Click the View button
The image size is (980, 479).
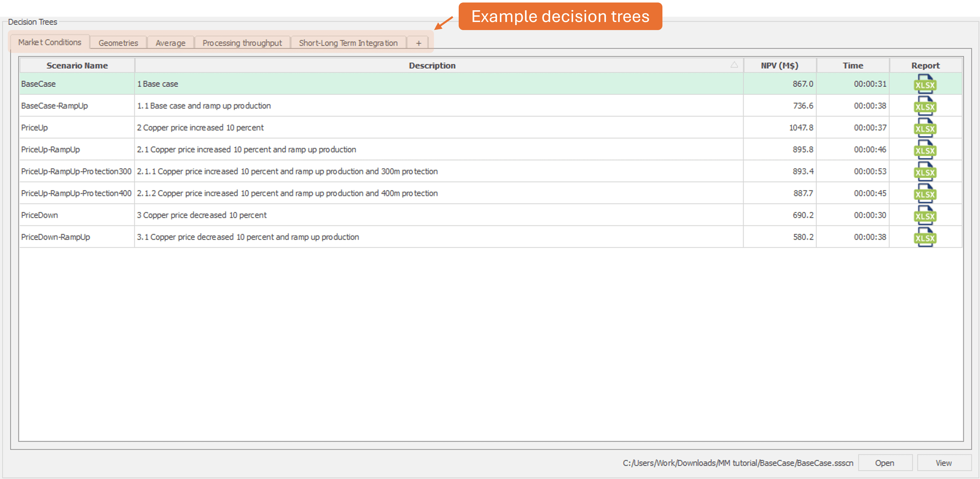click(x=944, y=463)
